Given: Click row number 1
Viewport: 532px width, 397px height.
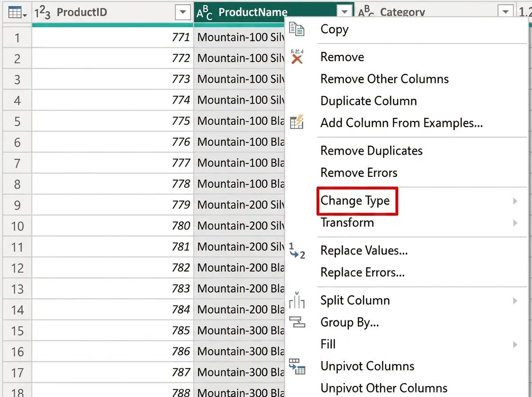Looking at the screenshot, I should pos(17,38).
